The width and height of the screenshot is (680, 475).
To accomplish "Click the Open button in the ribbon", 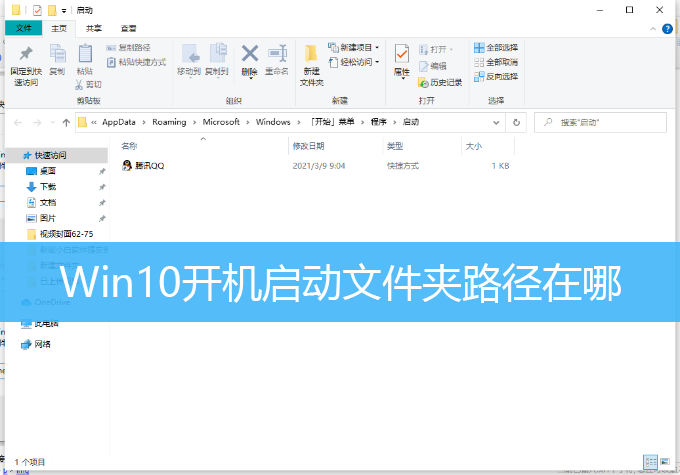I will [436, 49].
